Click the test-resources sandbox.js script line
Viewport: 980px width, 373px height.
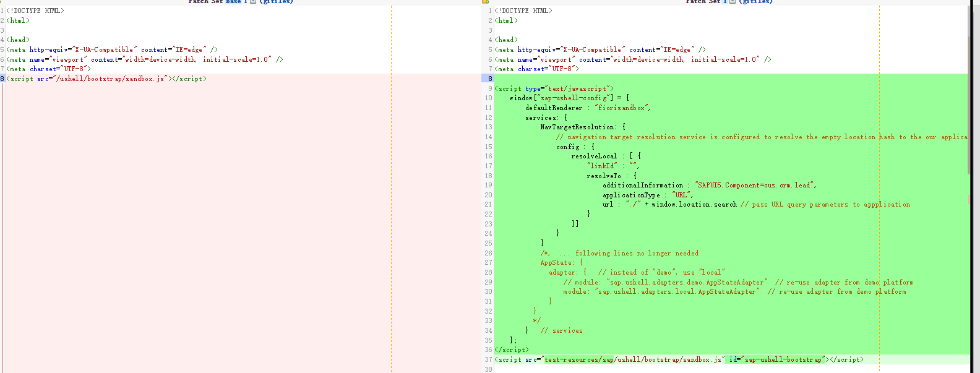tap(679, 359)
